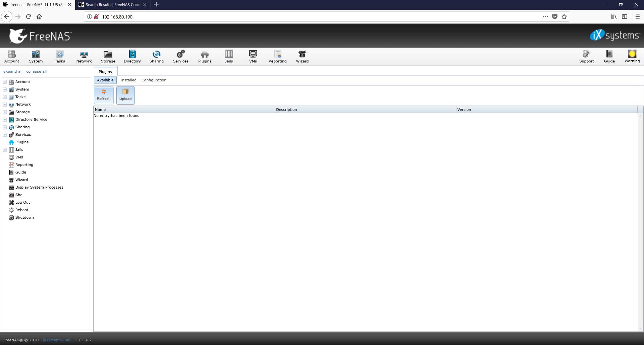Click the browser back button
The height and width of the screenshot is (345, 644).
pyautogui.click(x=7, y=17)
